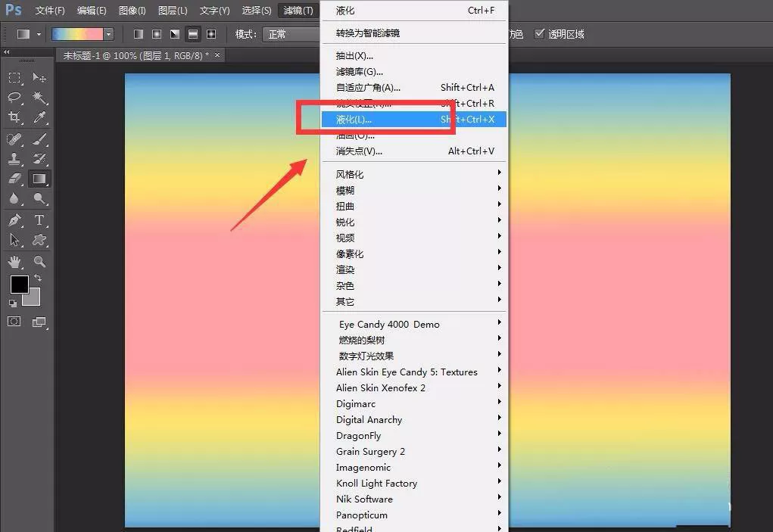Screen dimensions: 773x532
Task: Select the Eraser tool
Action: (15, 179)
